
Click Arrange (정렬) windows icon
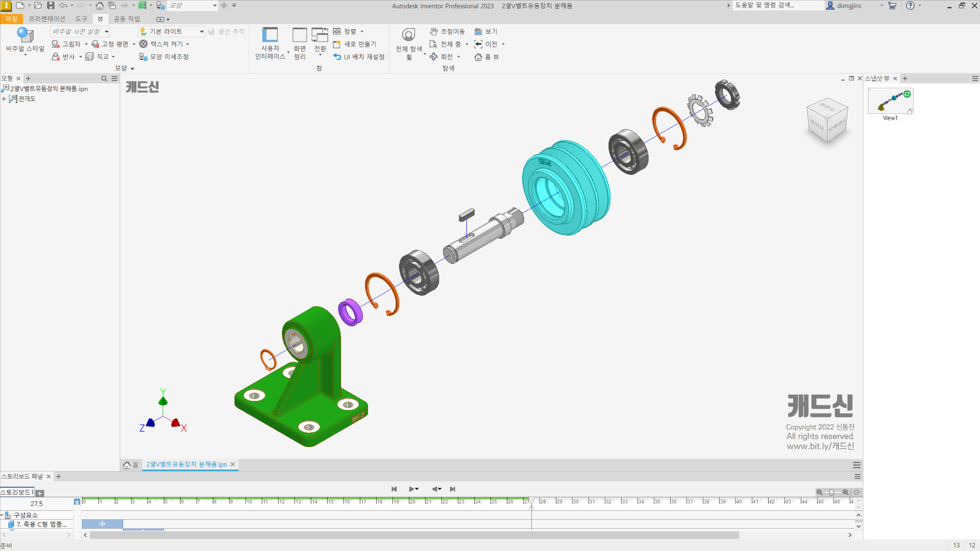(337, 32)
